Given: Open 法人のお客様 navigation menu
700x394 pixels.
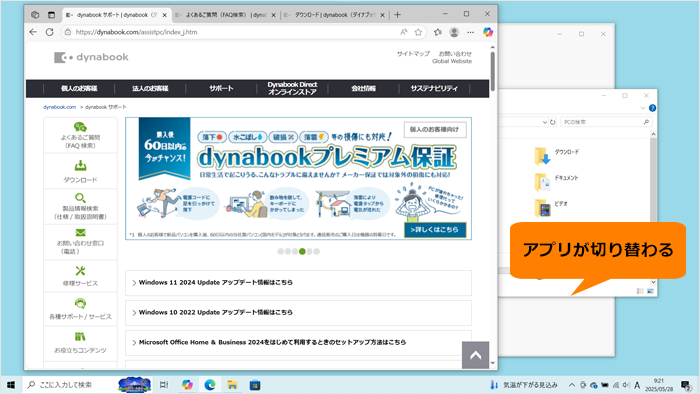Looking at the screenshot, I should pyautogui.click(x=150, y=88).
